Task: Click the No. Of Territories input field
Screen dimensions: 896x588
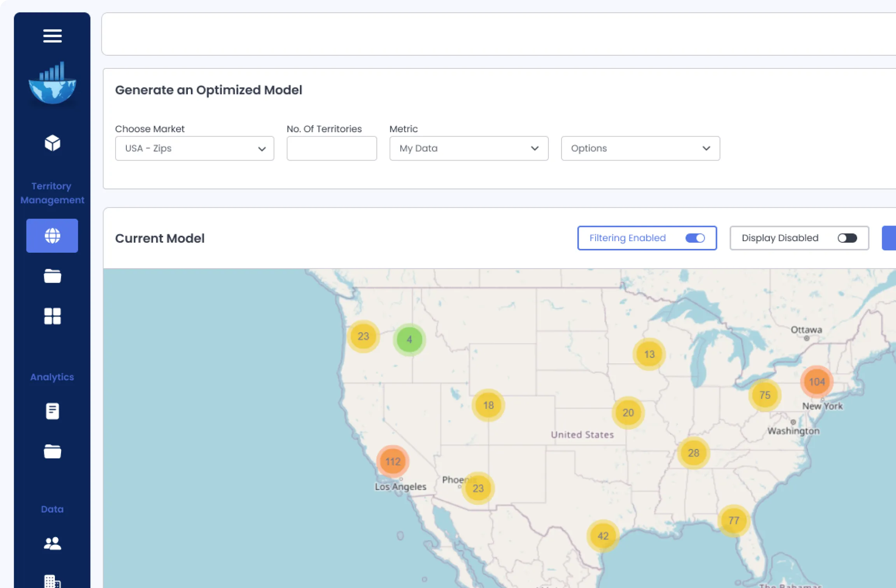Action: [x=331, y=148]
